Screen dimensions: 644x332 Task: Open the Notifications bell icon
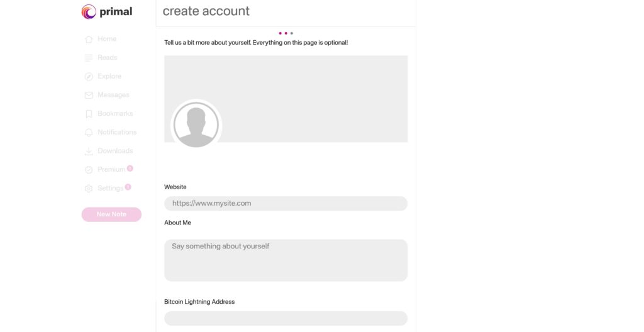coord(89,133)
